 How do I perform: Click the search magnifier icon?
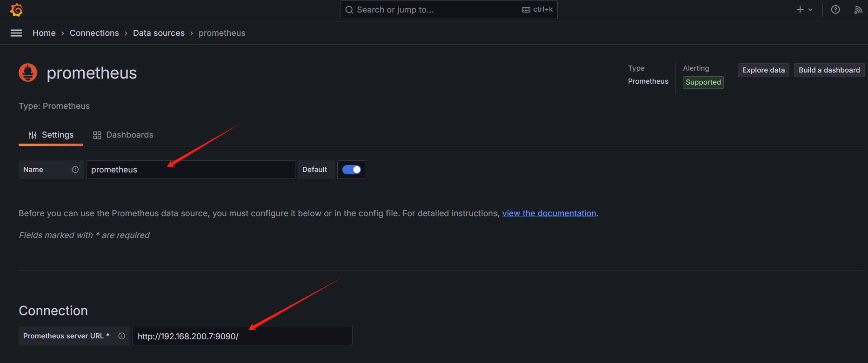point(349,10)
